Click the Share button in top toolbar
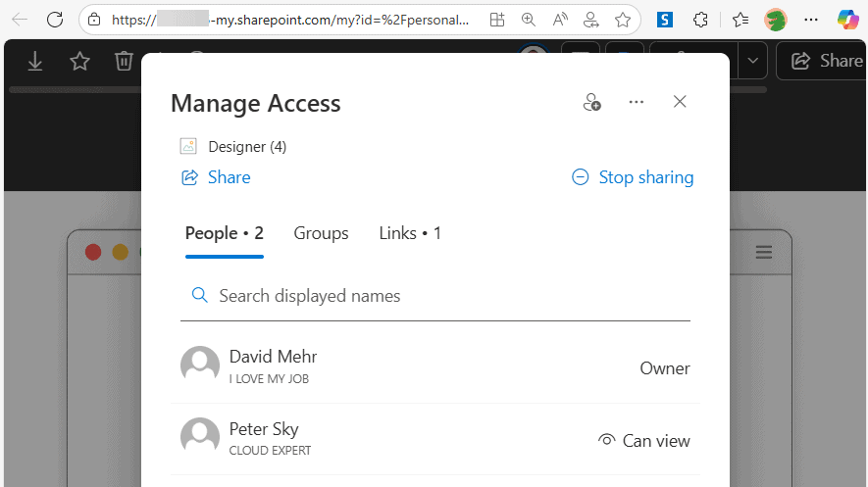The width and height of the screenshot is (868, 487). point(825,61)
